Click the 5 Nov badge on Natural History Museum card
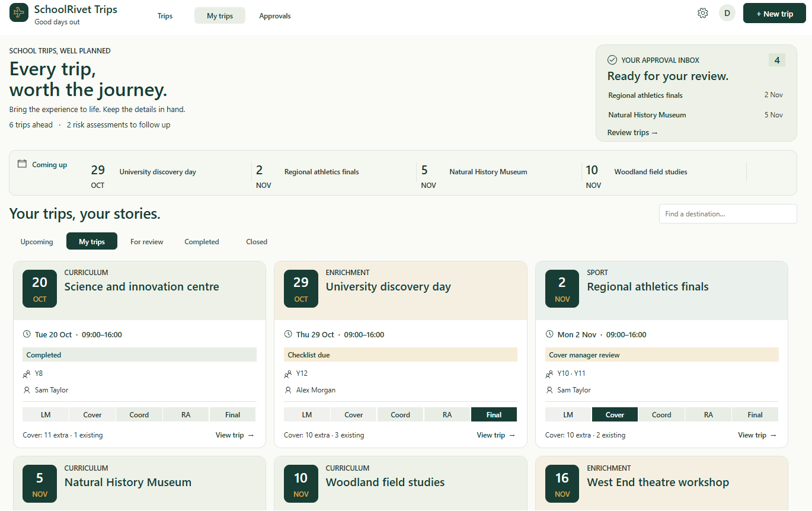Screen dimensions: 812x511 pos(40,484)
